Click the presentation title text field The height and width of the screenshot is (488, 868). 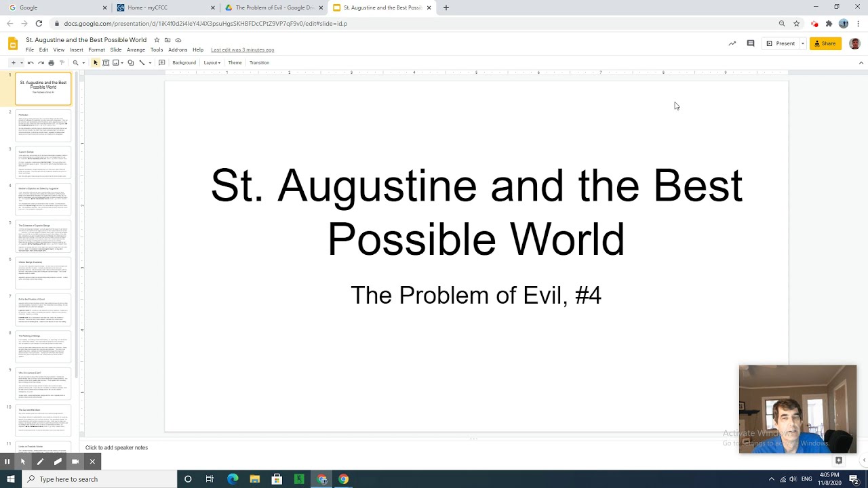(x=86, y=40)
